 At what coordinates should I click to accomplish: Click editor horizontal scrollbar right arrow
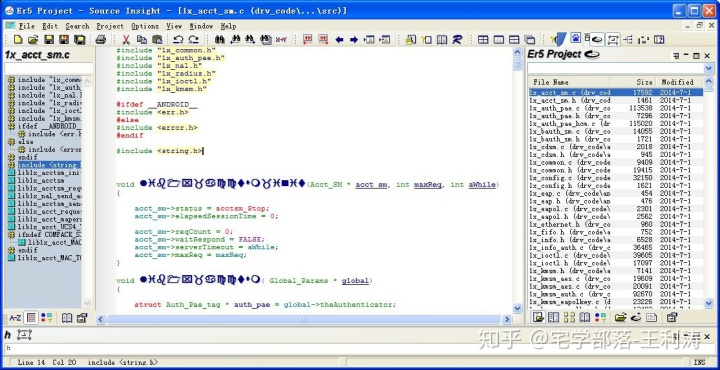[507, 319]
